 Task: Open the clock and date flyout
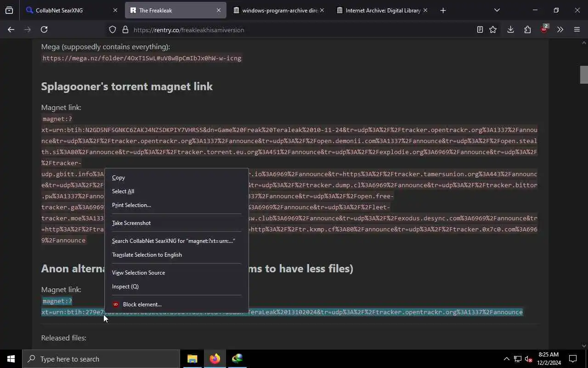pos(549,359)
